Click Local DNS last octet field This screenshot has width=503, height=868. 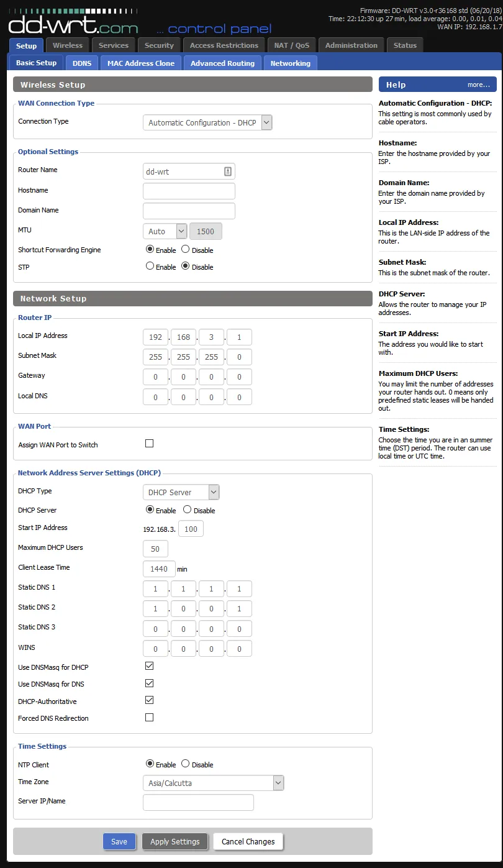(239, 397)
